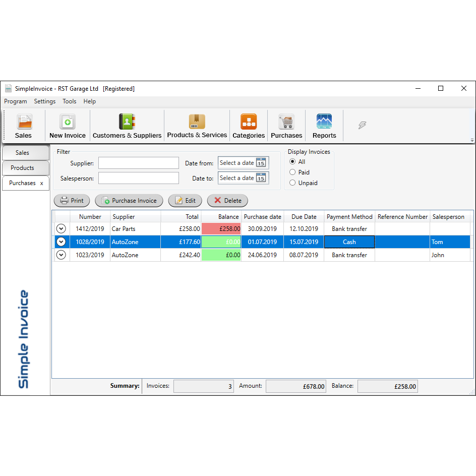This screenshot has width=476, height=476.
Task: Select the All invoices radio button
Action: pyautogui.click(x=292, y=162)
